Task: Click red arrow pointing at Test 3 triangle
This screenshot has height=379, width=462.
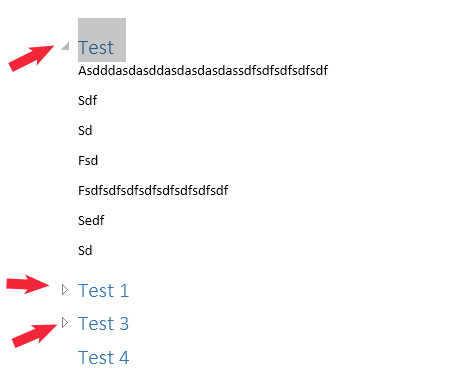Action: pyautogui.click(x=34, y=336)
